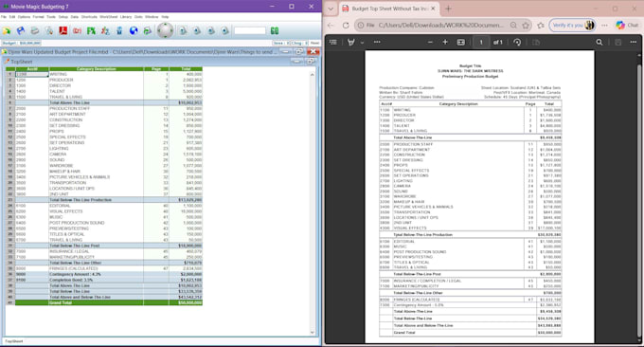
Task: Rotate the PDF page icon
Action: [517, 42]
